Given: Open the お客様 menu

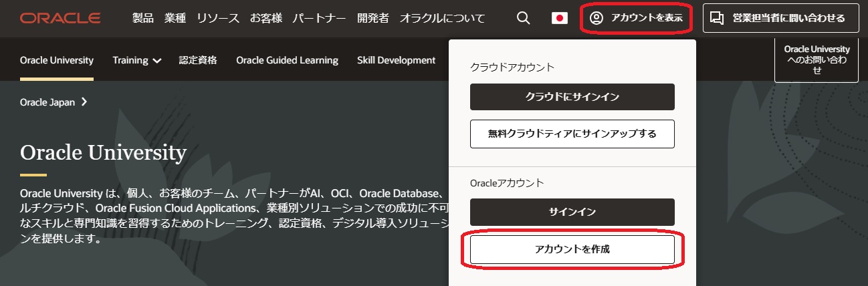Looking at the screenshot, I should [x=266, y=18].
